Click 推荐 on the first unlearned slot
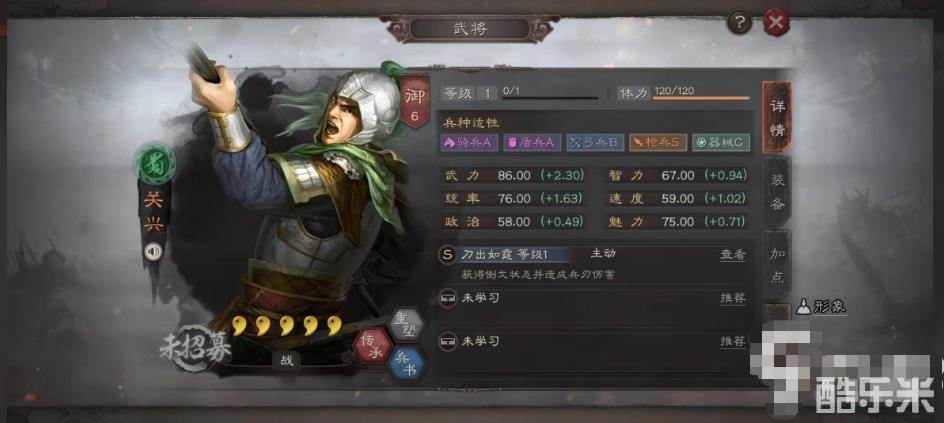944x423 pixels. [733, 298]
